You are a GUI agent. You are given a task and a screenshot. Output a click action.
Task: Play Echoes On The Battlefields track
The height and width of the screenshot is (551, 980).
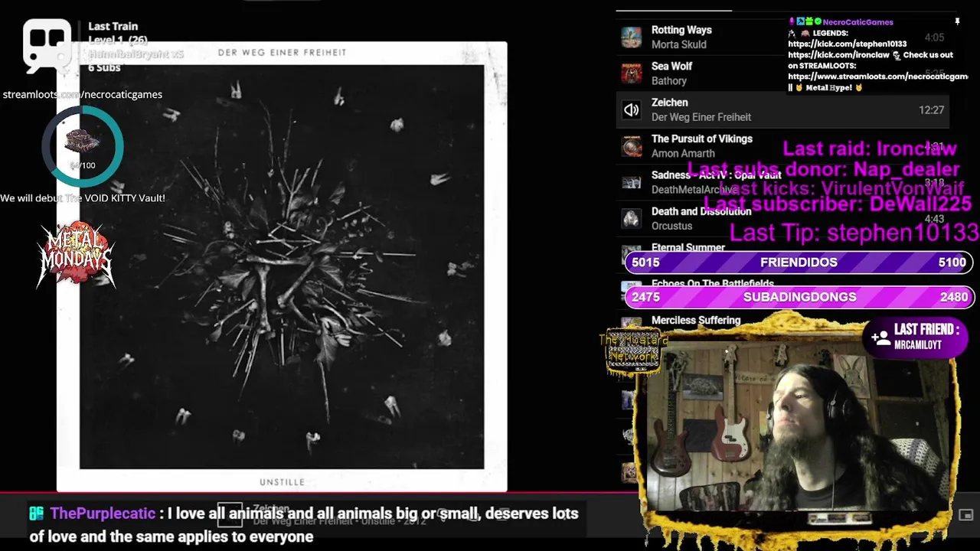point(712,283)
